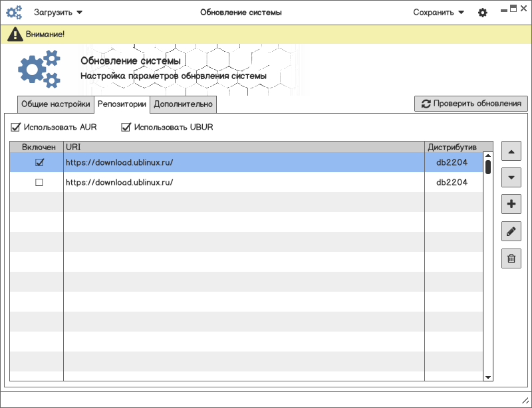Select the second repository row URI
532x408 pixels.
click(120, 183)
